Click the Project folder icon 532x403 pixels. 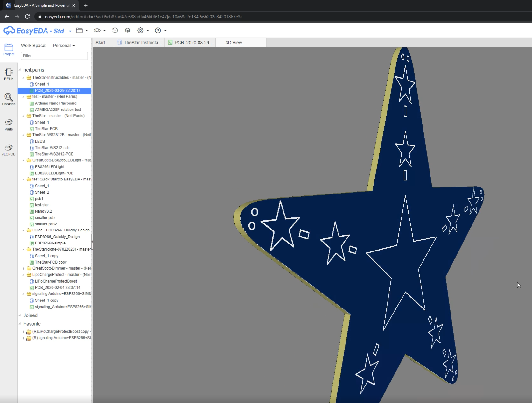[9, 48]
